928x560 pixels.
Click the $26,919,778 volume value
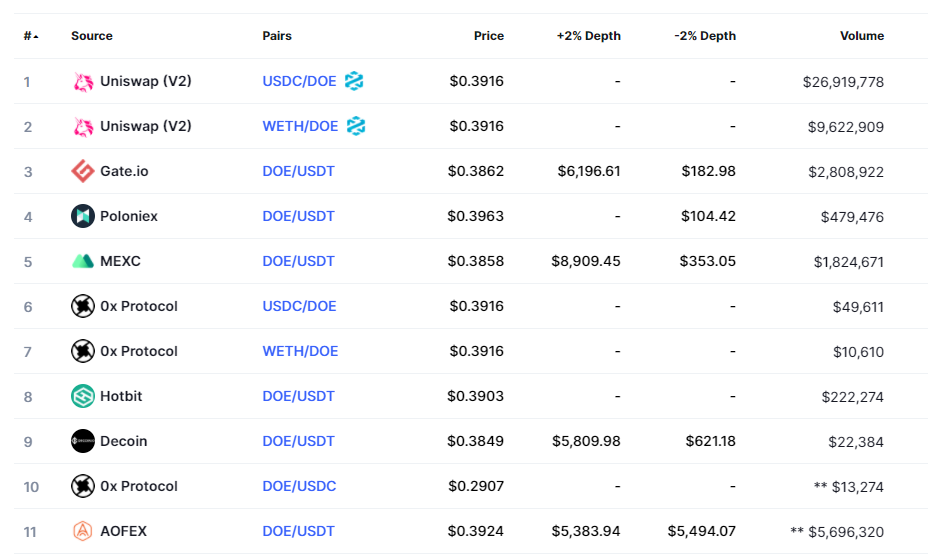[843, 82]
